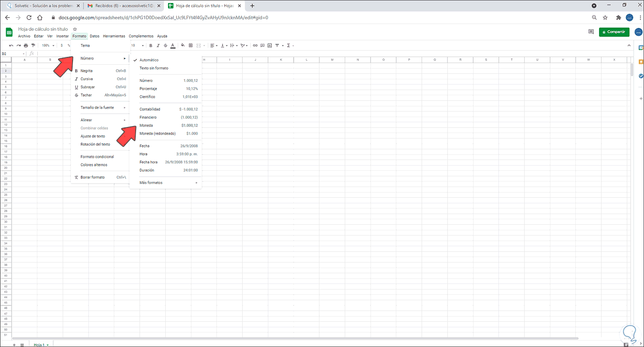Apply strikethrough using its toolbar icon
644x347 pixels.
pos(165,45)
